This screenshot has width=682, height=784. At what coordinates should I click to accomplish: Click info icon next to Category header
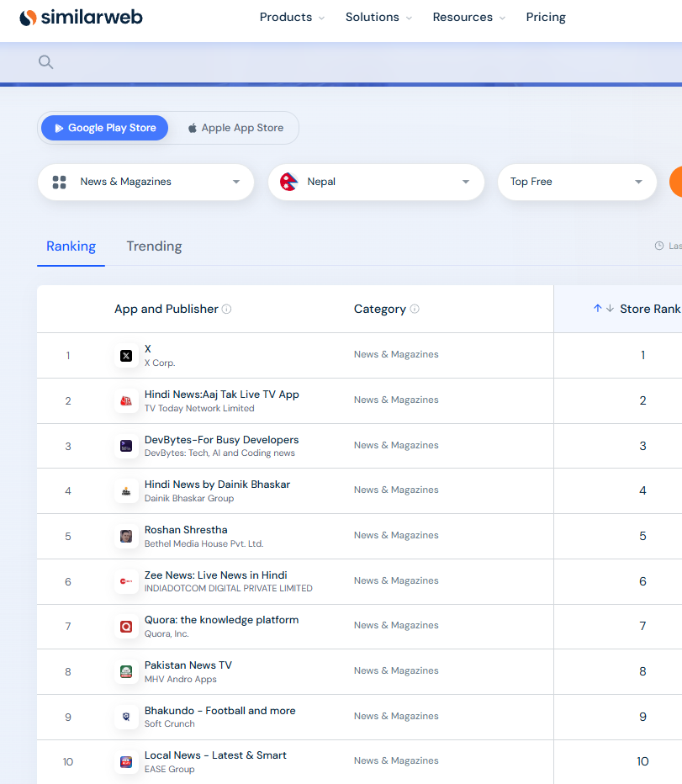pyautogui.click(x=415, y=310)
